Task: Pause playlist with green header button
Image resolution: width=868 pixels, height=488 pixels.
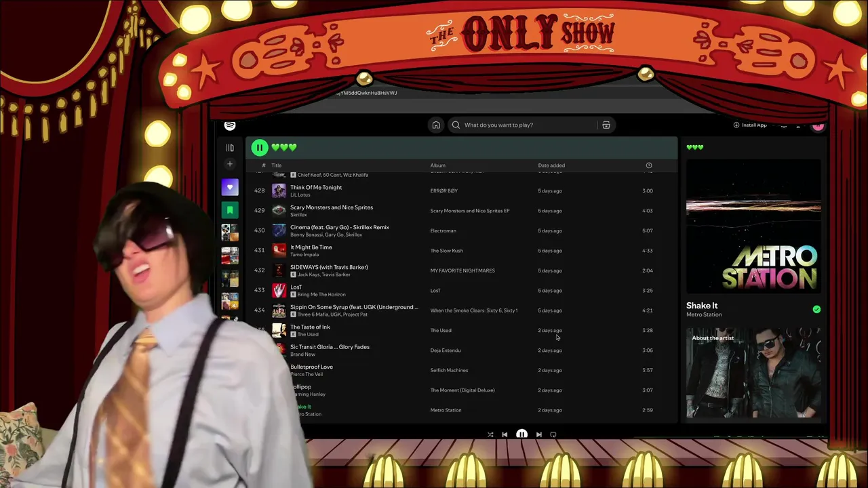Action: click(259, 147)
